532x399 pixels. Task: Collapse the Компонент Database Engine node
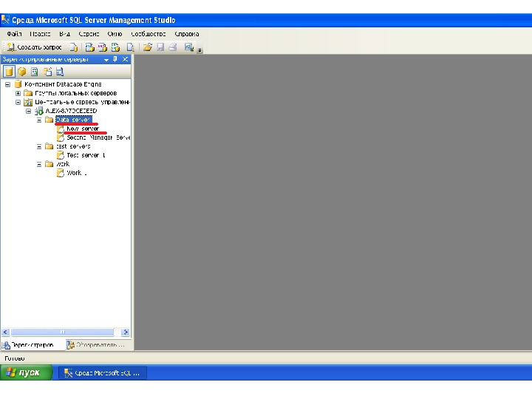[8, 84]
